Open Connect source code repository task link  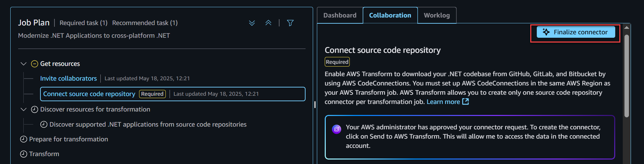[x=89, y=94]
